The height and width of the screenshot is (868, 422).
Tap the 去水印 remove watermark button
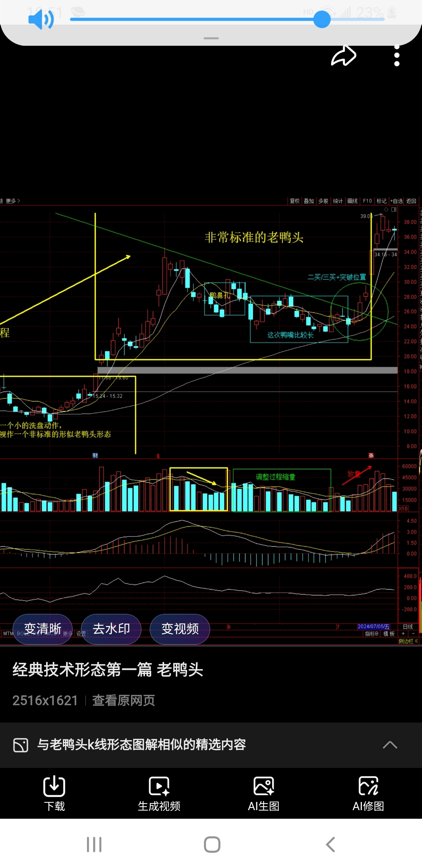111,629
